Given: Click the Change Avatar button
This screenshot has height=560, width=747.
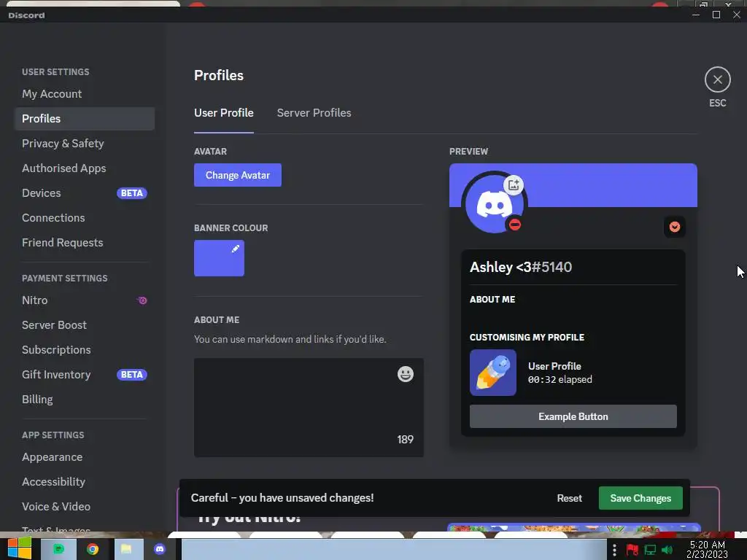Looking at the screenshot, I should [237, 175].
